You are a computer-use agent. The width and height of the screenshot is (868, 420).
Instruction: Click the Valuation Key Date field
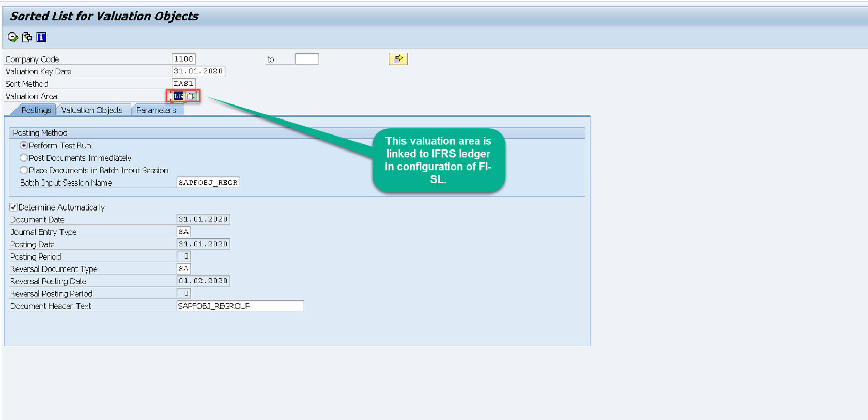(x=198, y=71)
